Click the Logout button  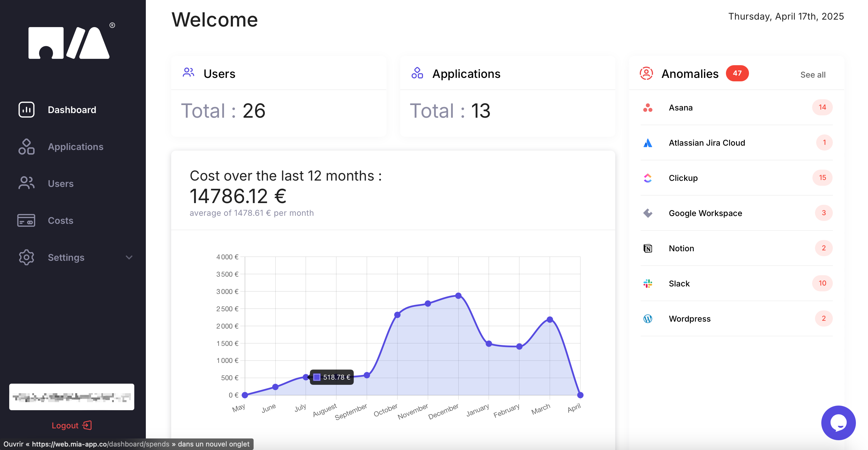71,425
